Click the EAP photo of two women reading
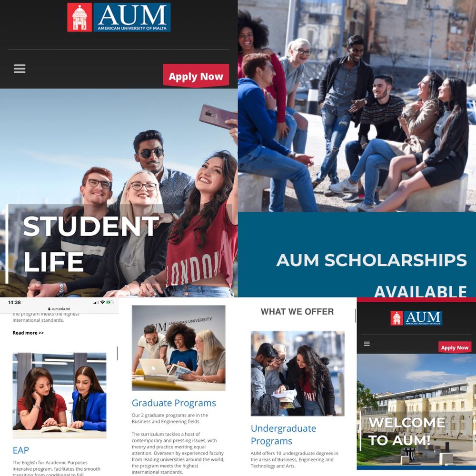 click(59, 395)
